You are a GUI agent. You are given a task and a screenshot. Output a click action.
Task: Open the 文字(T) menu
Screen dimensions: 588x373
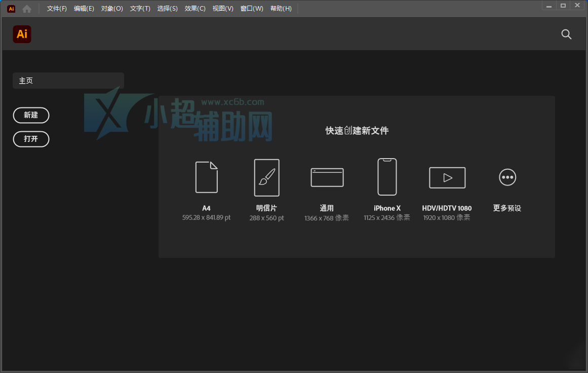point(140,9)
